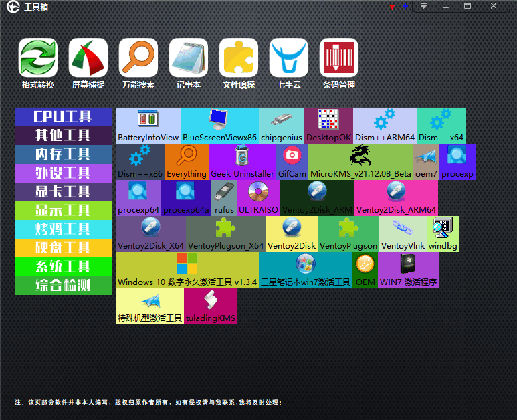Viewport: 517px width, 420px height.
Task: Open the windbg debugger tile
Action: pyautogui.click(x=443, y=234)
